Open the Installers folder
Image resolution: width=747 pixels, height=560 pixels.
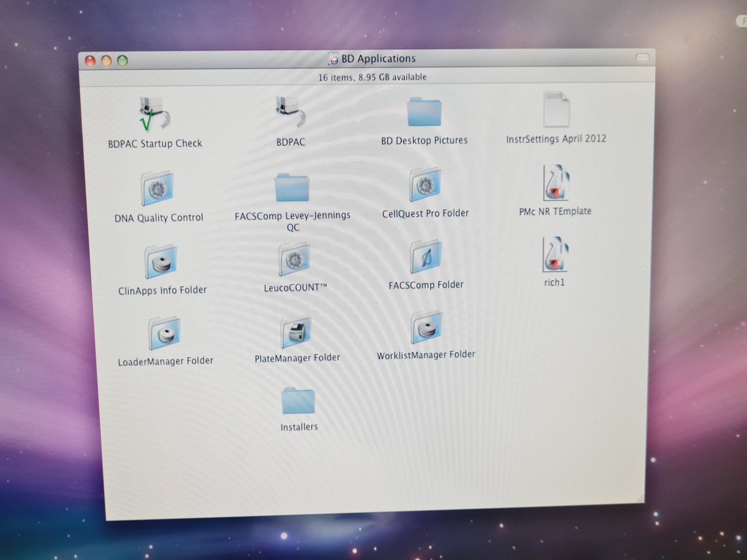298,401
